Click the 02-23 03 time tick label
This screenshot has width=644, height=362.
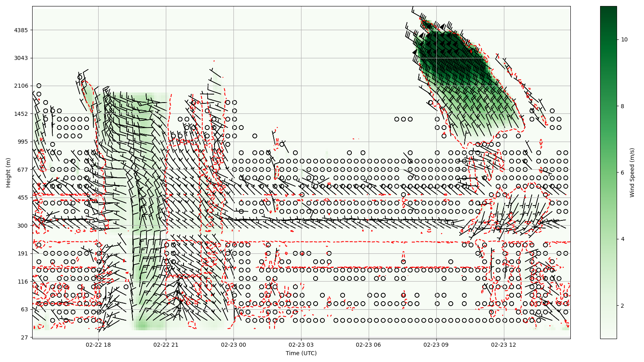click(x=301, y=345)
